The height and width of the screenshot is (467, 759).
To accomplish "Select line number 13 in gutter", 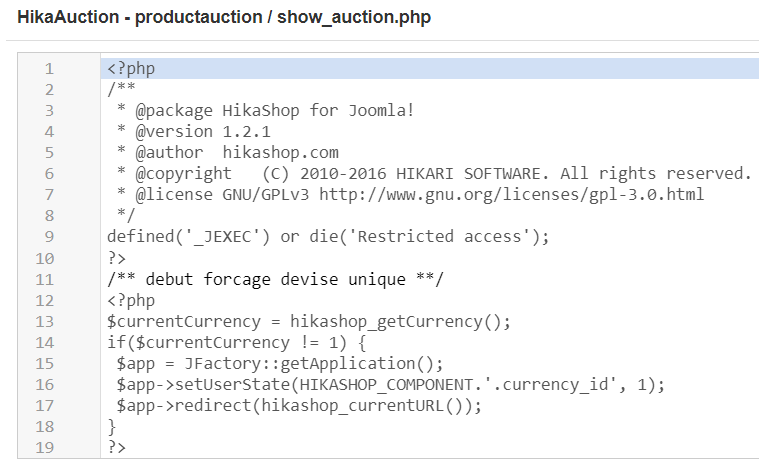I will click(x=45, y=321).
